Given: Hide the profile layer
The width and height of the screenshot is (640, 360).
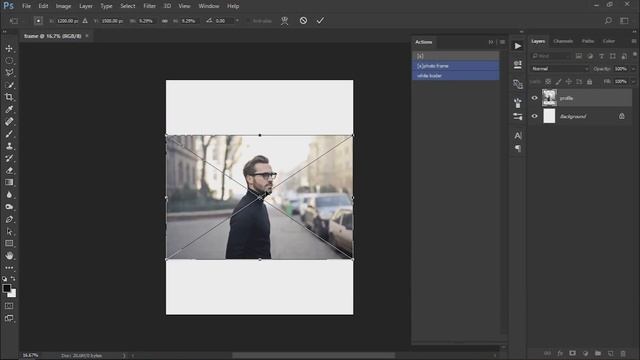Looking at the screenshot, I should point(534,98).
